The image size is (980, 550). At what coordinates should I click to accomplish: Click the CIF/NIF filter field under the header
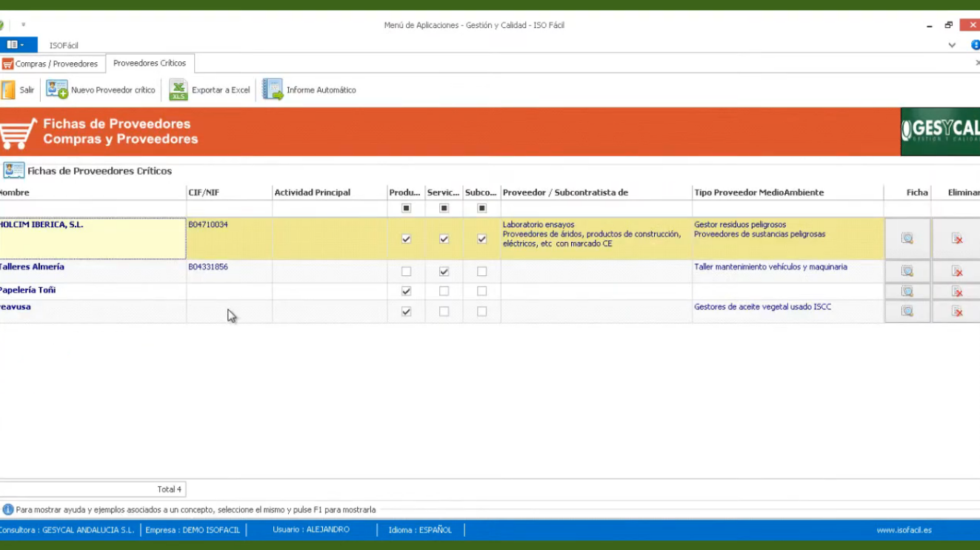coord(229,209)
